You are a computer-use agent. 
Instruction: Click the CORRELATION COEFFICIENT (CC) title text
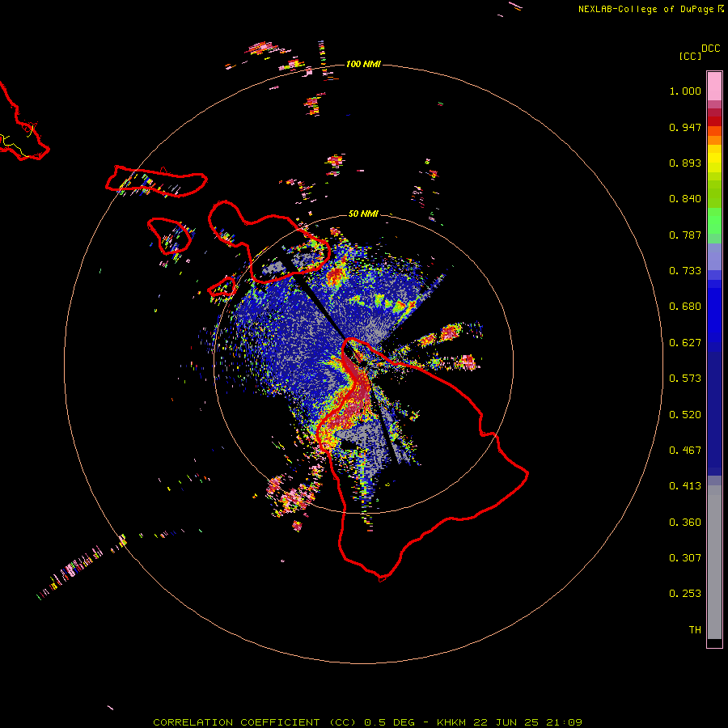[x=255, y=722]
